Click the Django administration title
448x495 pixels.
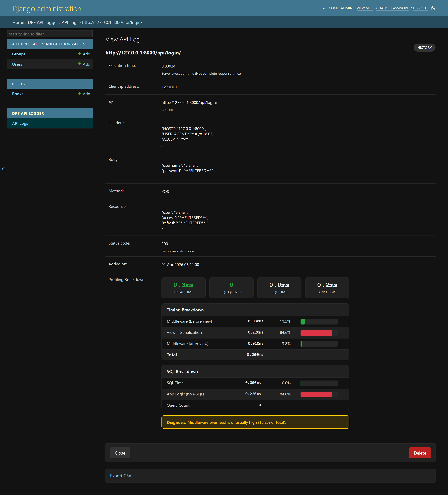click(47, 9)
